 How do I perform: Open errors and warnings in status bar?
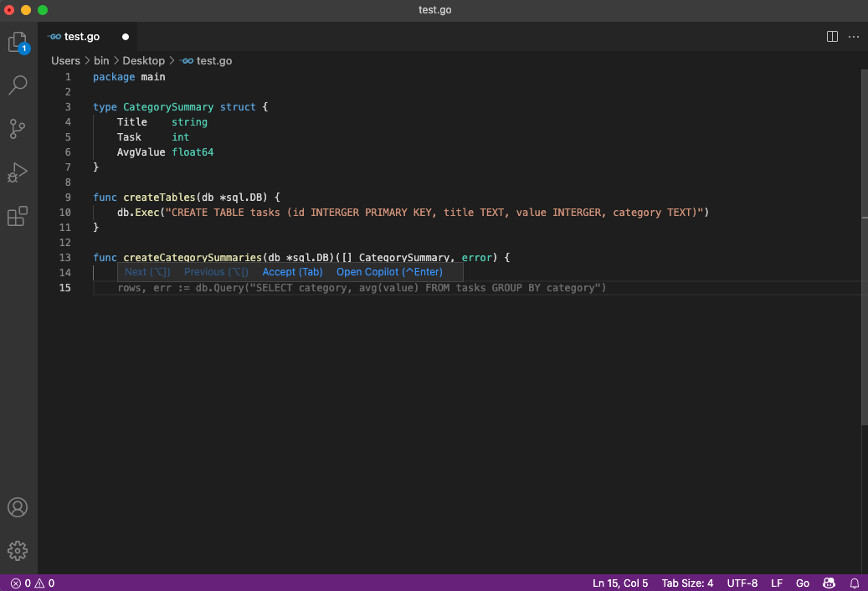coord(33,583)
